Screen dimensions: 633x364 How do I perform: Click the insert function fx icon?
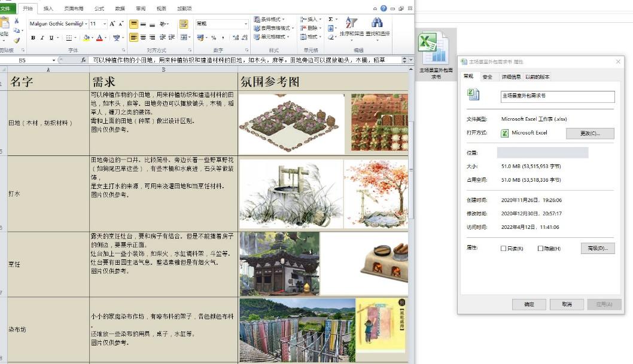coord(84,60)
